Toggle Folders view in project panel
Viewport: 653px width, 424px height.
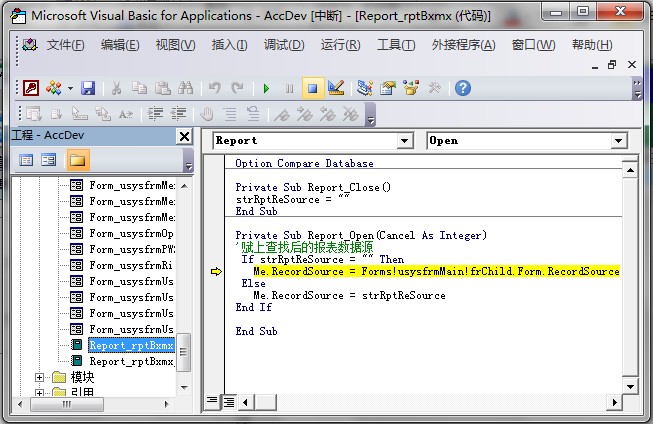(78, 160)
